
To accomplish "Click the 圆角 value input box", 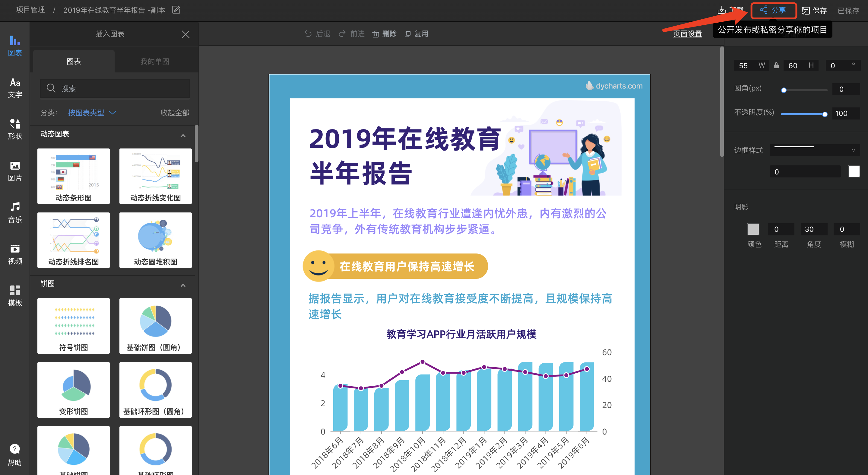I will [x=846, y=89].
